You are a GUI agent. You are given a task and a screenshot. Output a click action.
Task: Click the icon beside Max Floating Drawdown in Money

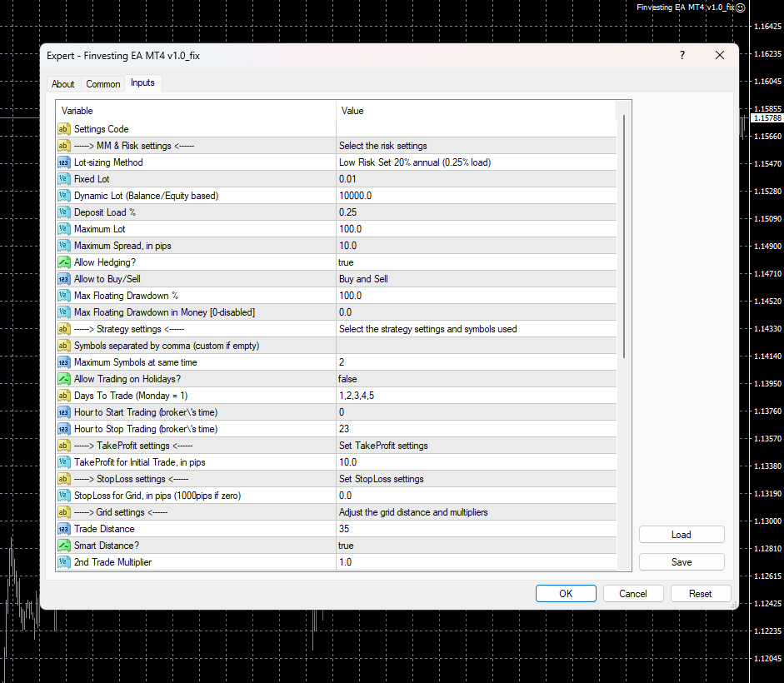[63, 312]
